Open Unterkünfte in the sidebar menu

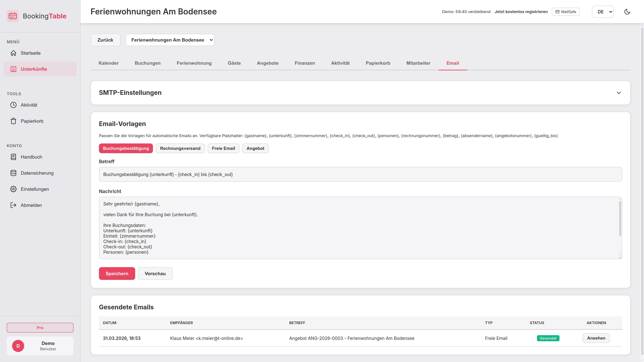pyautogui.click(x=40, y=69)
